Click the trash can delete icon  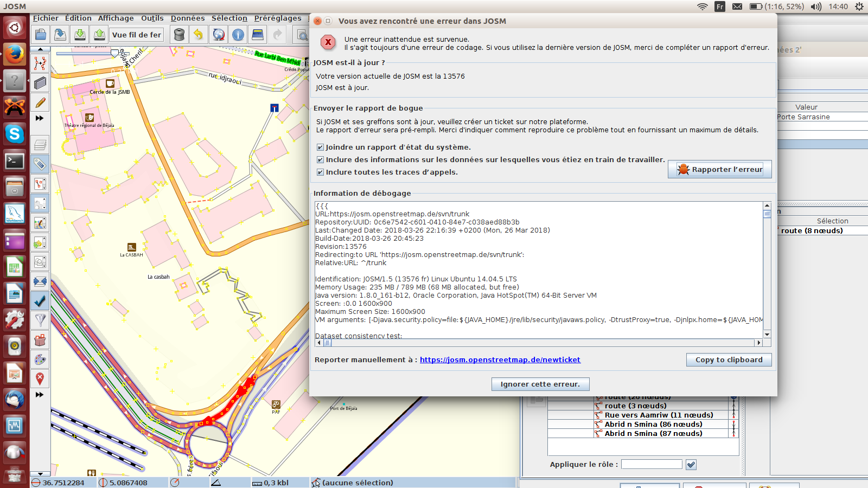[x=179, y=35]
